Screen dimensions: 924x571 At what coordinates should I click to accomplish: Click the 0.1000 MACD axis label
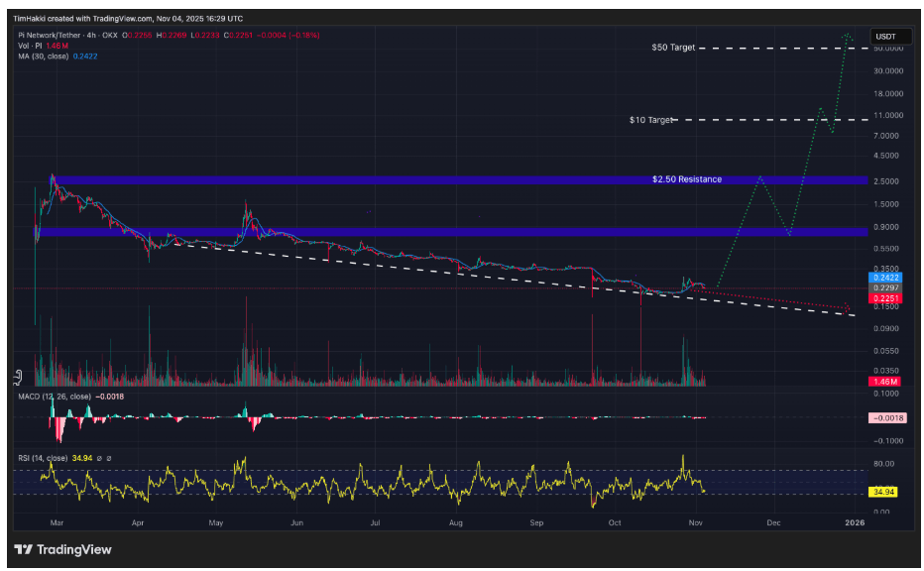(886, 393)
